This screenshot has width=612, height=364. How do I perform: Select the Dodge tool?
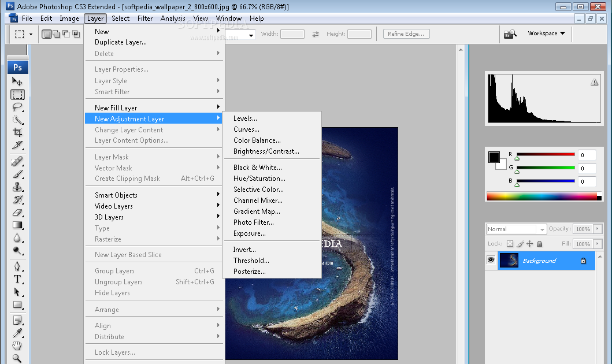[17, 251]
